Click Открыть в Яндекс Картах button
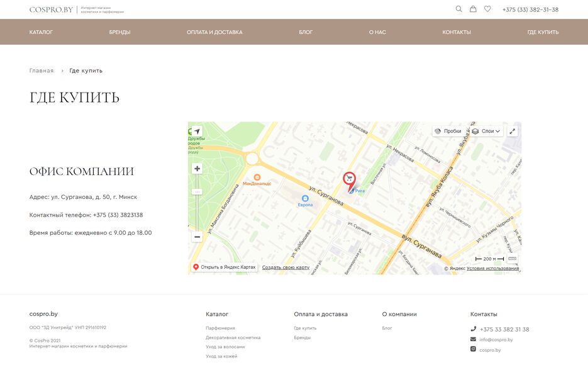588x377 pixels. [x=224, y=267]
